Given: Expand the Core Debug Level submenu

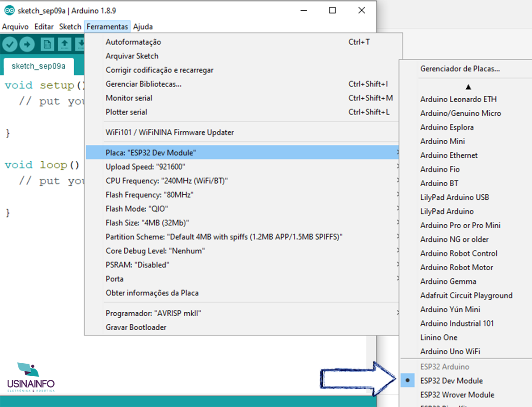Looking at the screenshot, I should point(242,251).
